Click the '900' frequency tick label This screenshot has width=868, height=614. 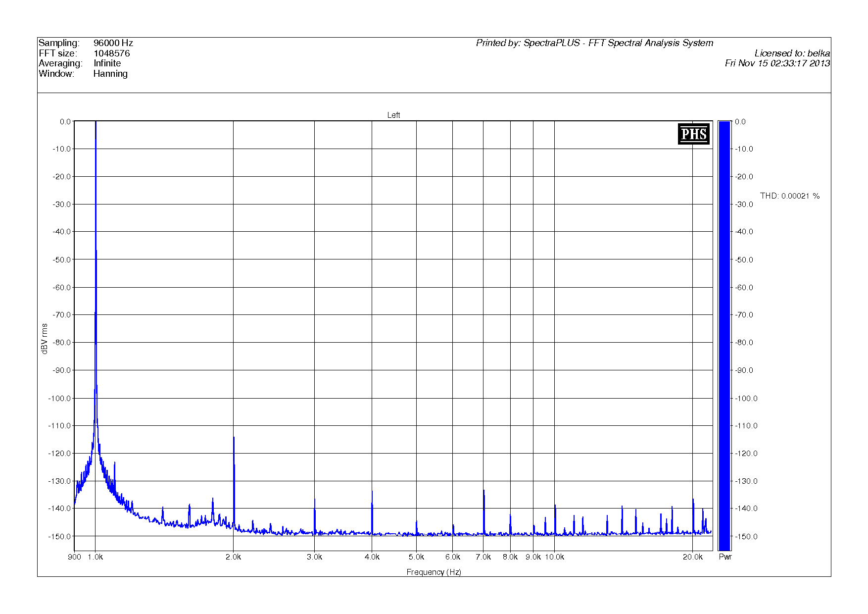pyautogui.click(x=75, y=557)
